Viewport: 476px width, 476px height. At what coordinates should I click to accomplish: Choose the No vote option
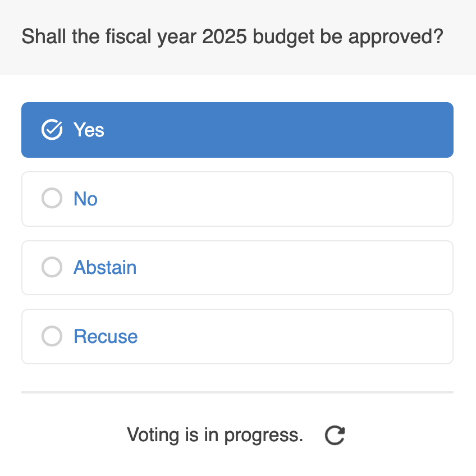pyautogui.click(x=237, y=198)
